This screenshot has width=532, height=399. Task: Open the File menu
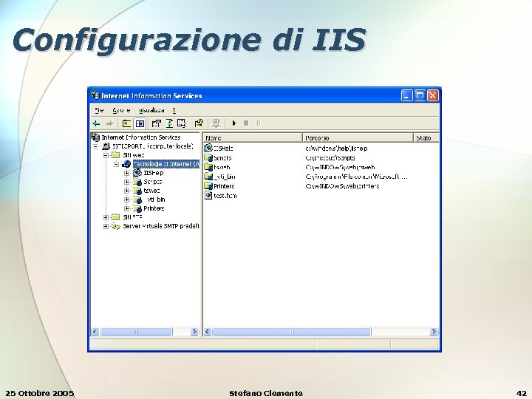[99, 110]
